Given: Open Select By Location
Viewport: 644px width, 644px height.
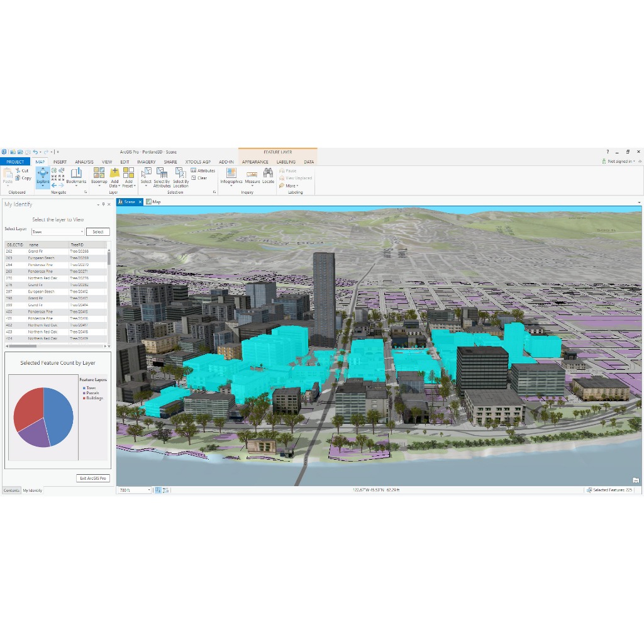Looking at the screenshot, I should point(180,177).
